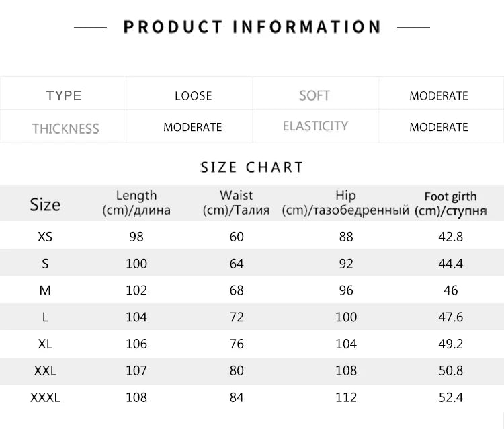The image size is (504, 429).
Task: Select the TYPE label cell
Action: tap(64, 95)
